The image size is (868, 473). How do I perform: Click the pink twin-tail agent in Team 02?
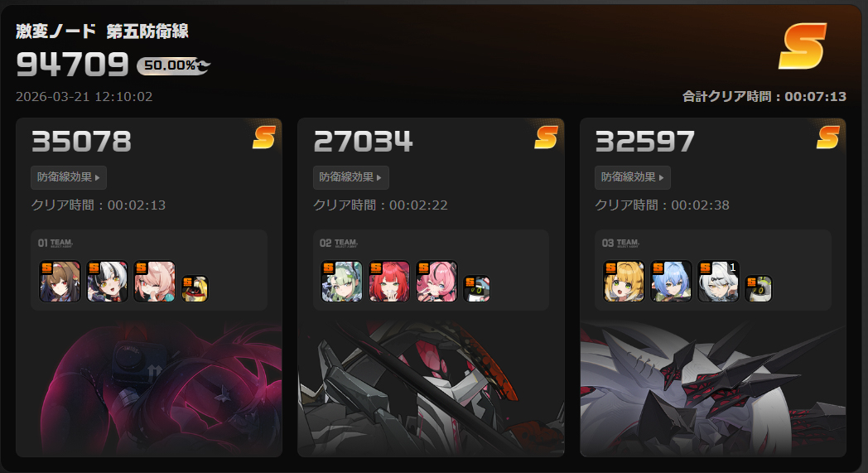click(x=436, y=282)
